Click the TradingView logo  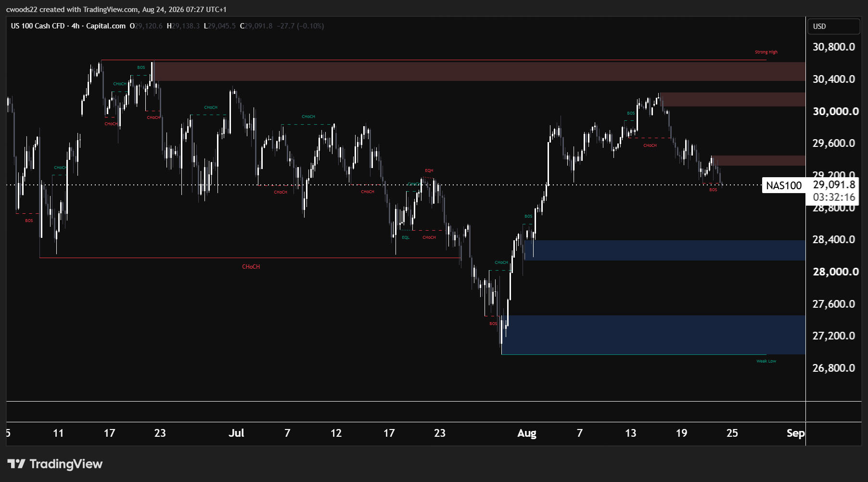point(55,464)
